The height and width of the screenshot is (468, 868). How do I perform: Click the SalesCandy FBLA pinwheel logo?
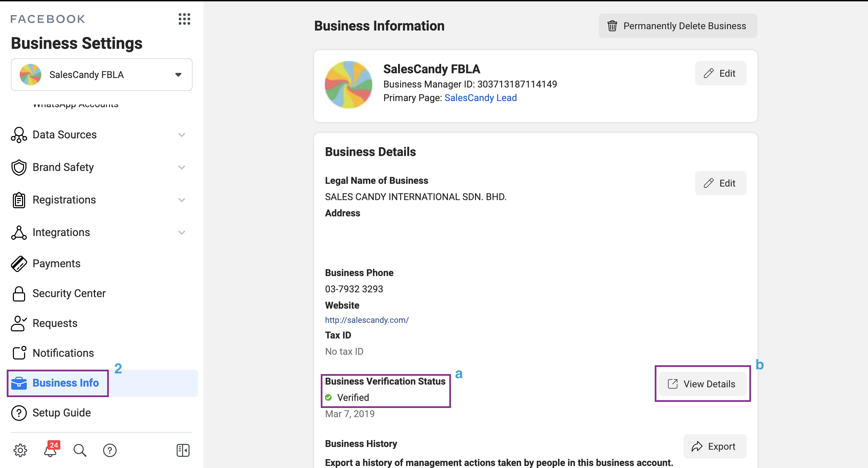348,85
